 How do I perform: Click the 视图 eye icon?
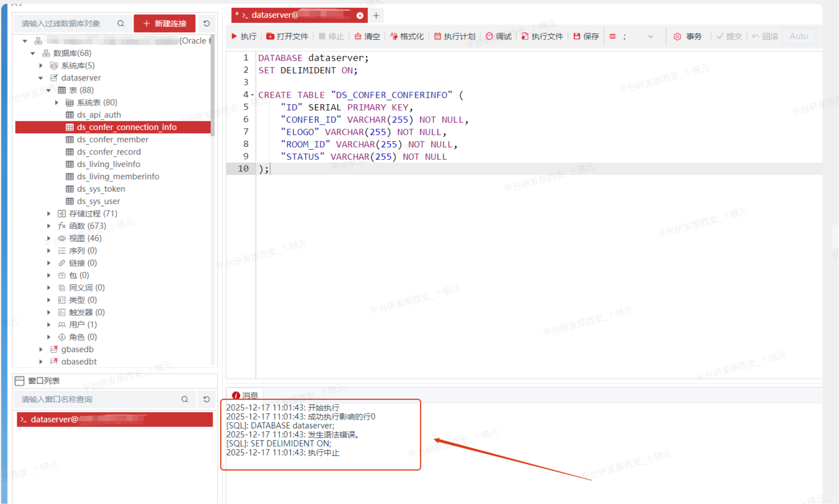pos(62,238)
